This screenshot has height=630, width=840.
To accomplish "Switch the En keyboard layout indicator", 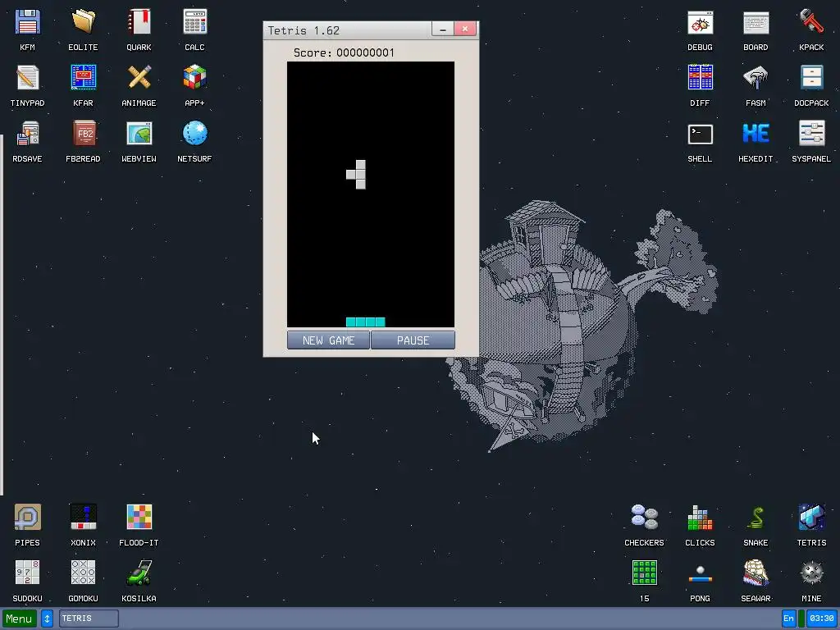I will [788, 619].
